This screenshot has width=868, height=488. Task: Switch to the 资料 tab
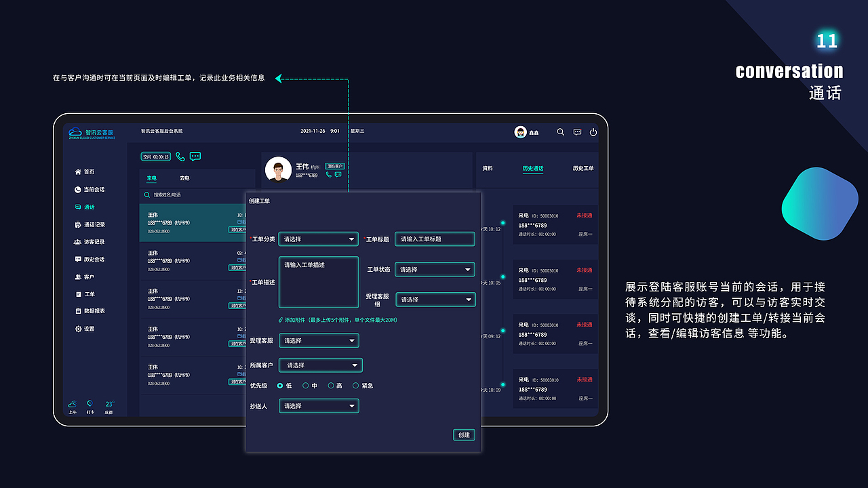488,168
